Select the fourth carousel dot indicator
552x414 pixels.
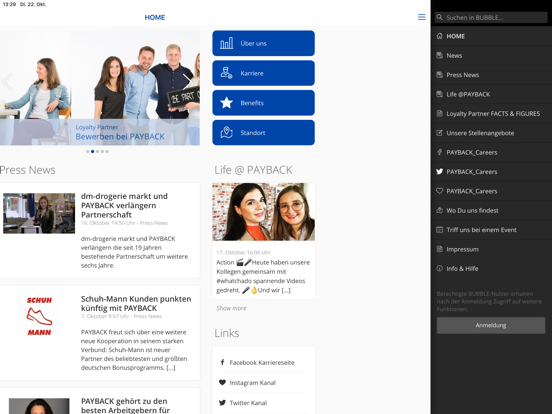point(102,151)
